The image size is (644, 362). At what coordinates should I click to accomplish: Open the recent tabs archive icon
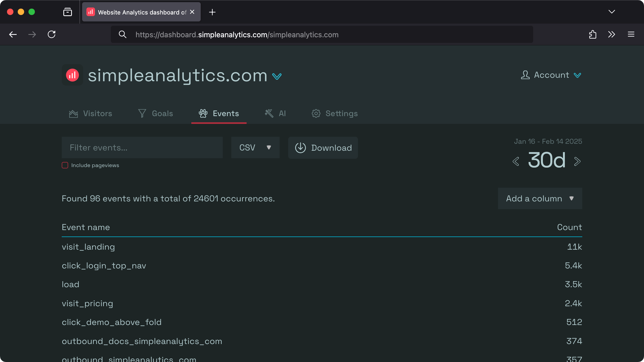pyautogui.click(x=68, y=12)
